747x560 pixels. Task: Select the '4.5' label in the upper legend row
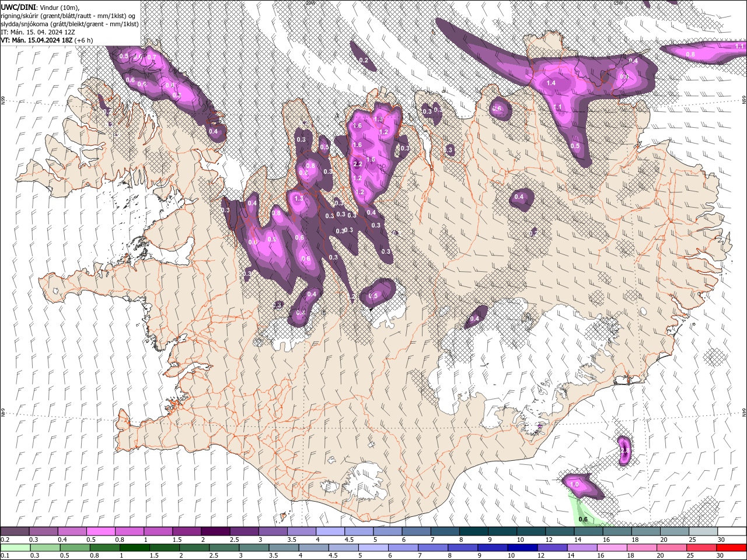349,540
